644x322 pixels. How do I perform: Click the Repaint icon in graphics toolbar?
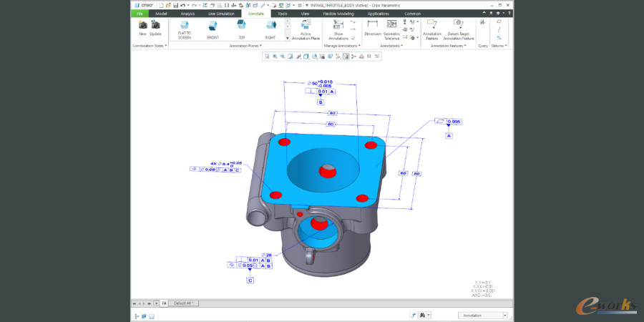tap(290, 57)
